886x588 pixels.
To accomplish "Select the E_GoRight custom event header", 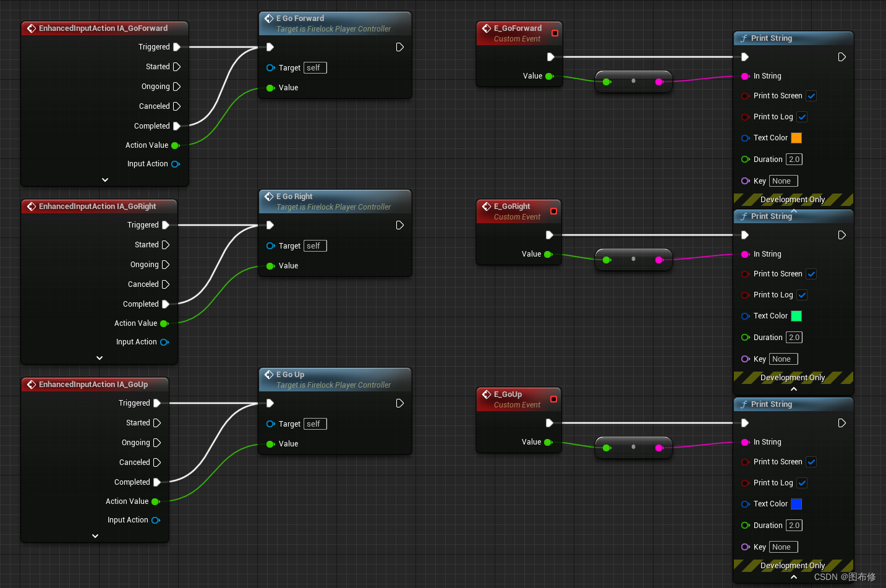I will (x=519, y=211).
